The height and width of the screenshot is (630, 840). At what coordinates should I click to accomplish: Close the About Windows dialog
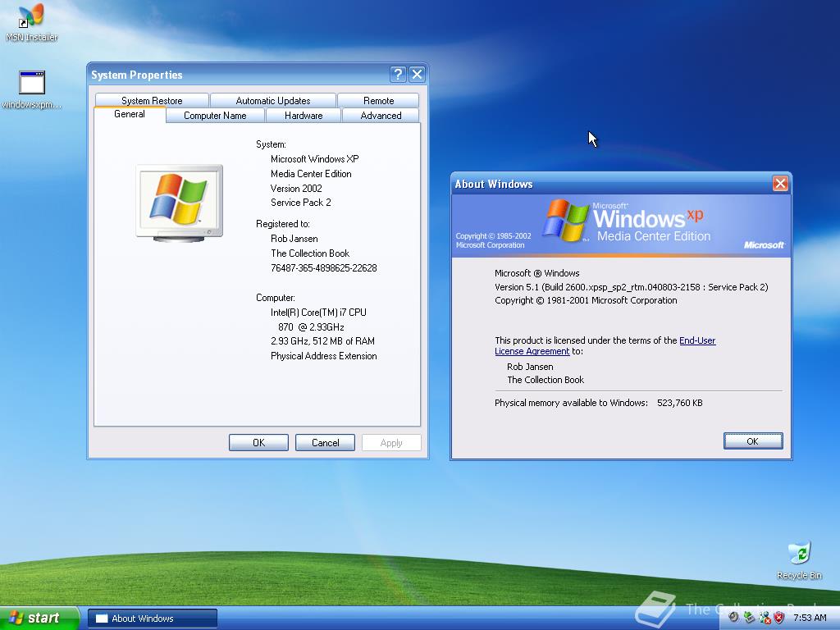coord(780,184)
